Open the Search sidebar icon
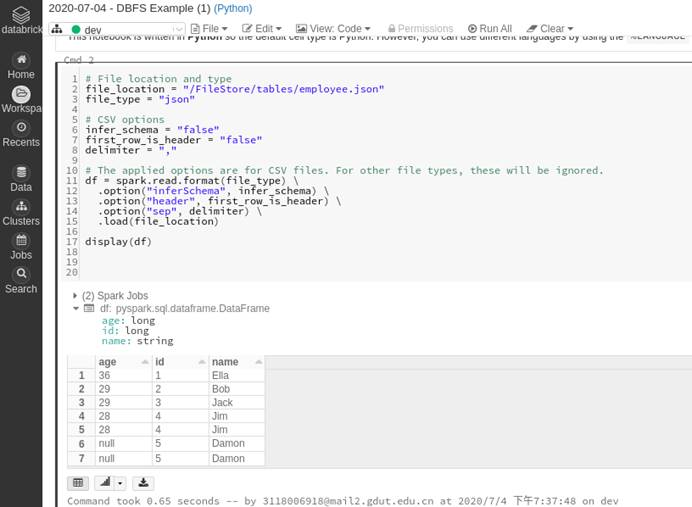The image size is (692, 507). pos(21,274)
